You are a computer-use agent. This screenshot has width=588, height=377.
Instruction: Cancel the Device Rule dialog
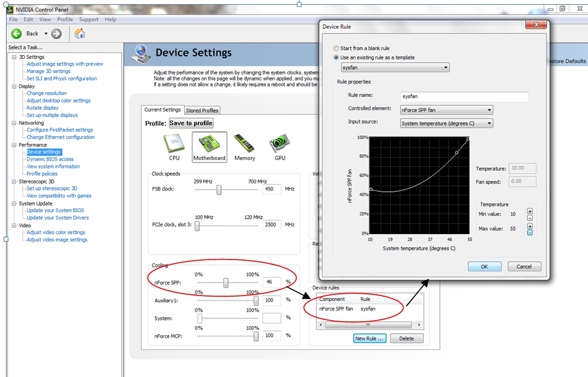pos(524,266)
